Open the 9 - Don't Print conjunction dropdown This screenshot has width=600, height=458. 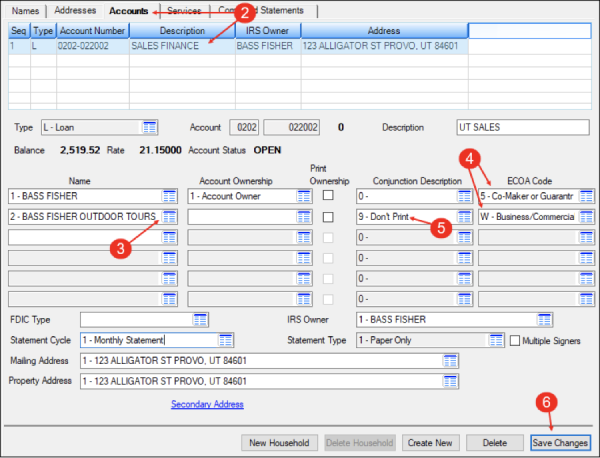(414, 217)
